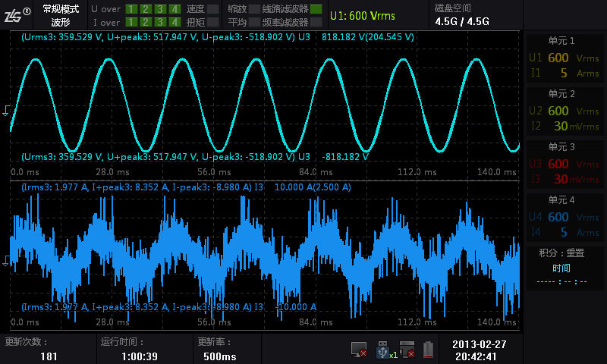This screenshot has height=364, width=607.
Task: Toggle the 扭矩 (torque) indicator box
Action: pos(213,22)
